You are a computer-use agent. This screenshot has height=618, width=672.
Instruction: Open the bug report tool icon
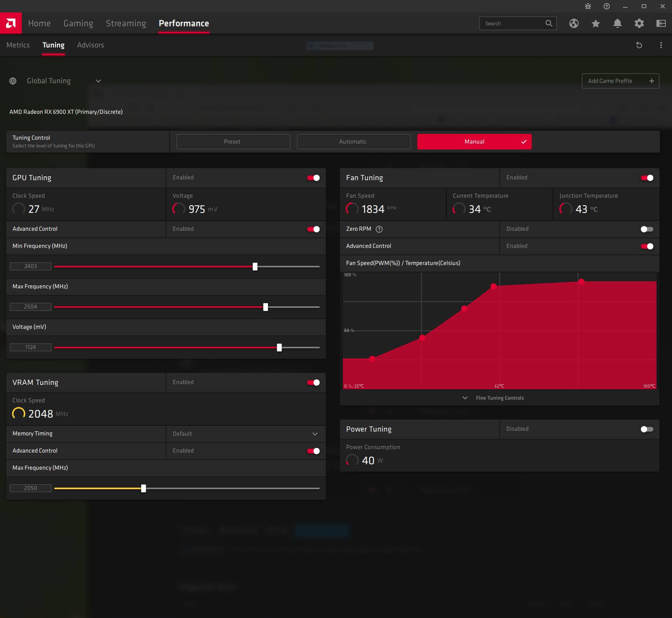click(588, 6)
